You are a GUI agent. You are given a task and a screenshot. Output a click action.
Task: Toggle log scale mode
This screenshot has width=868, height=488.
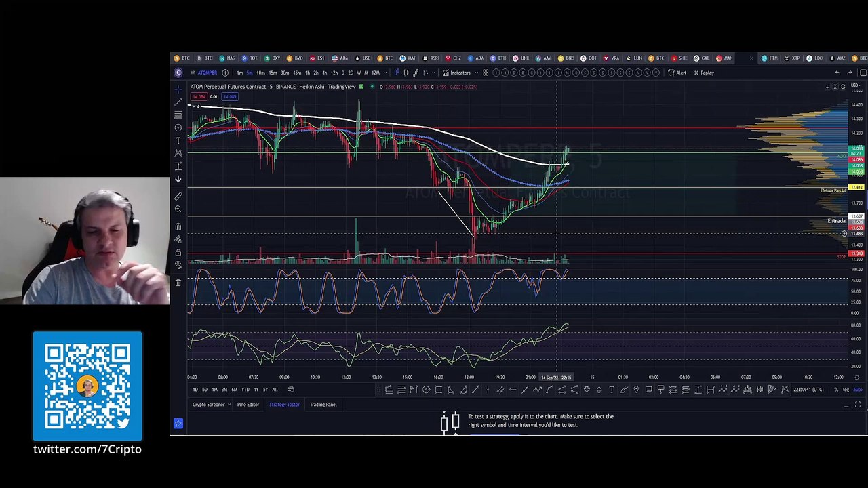(x=846, y=390)
